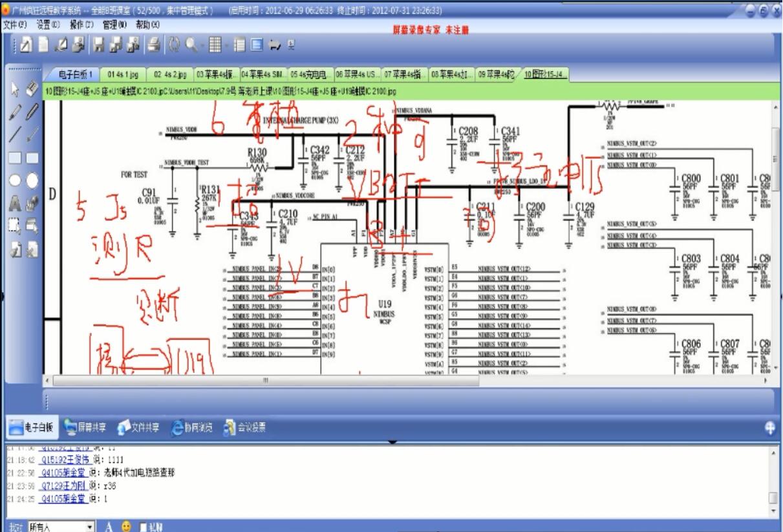Open the color fill tool beside text tool
Screen dimensions: 783x532
tap(32, 203)
